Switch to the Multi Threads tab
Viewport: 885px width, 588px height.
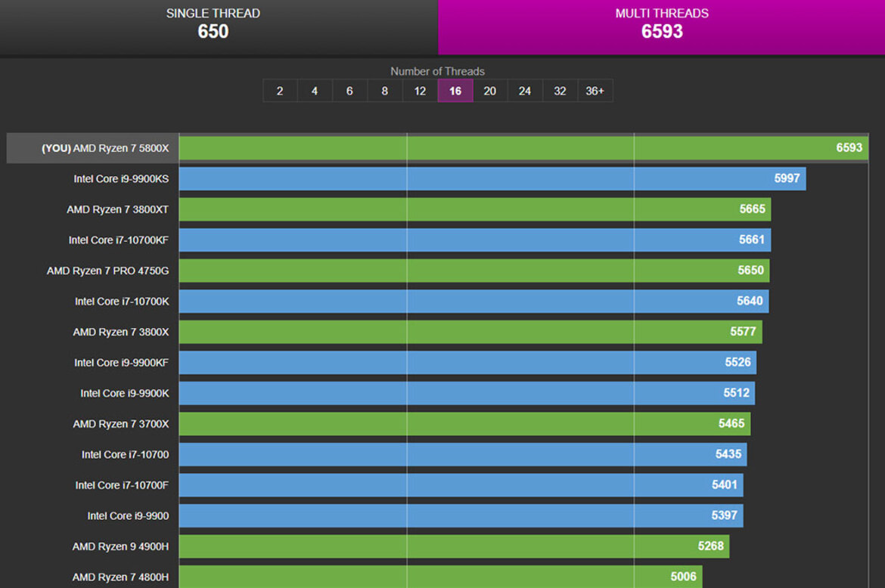coord(662,27)
